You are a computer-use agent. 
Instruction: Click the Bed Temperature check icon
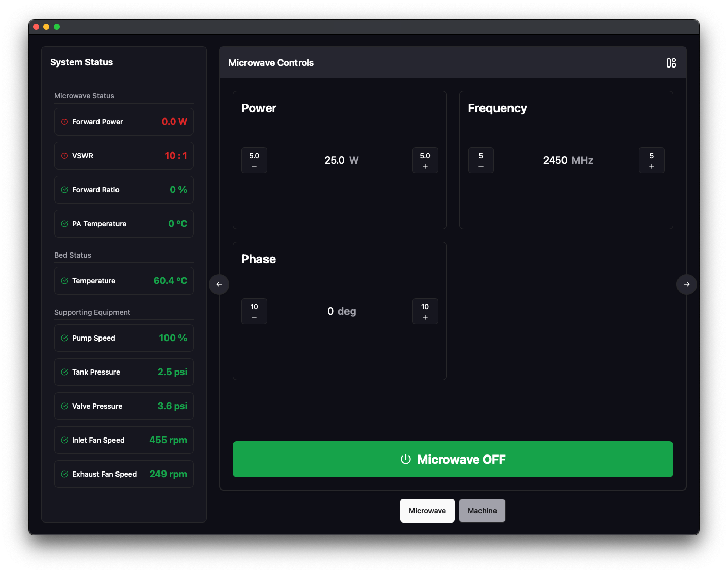[x=64, y=281]
